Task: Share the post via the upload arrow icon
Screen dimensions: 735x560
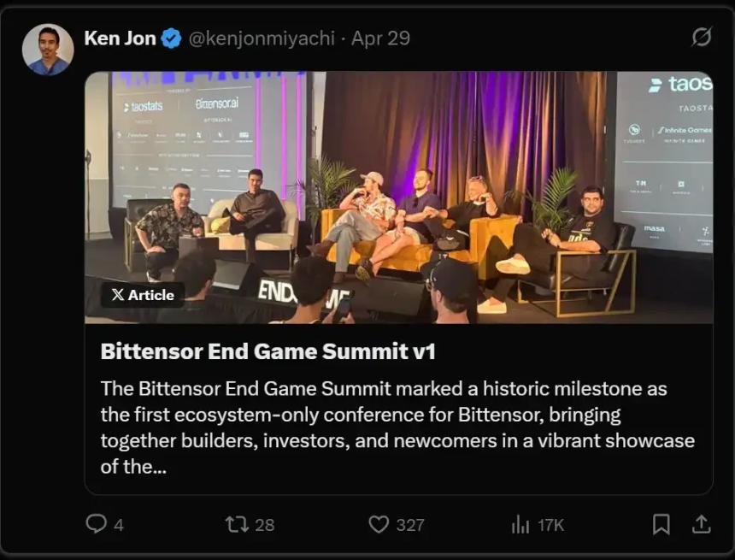Action: (701, 523)
